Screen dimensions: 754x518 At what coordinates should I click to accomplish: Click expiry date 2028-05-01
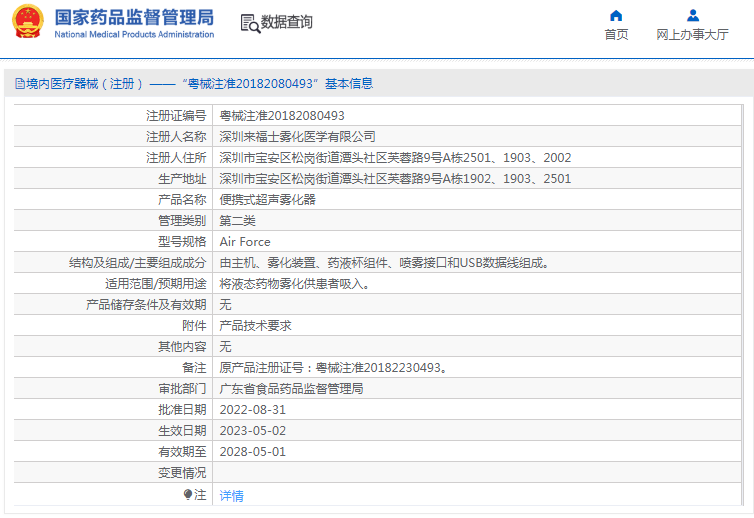tap(253, 452)
